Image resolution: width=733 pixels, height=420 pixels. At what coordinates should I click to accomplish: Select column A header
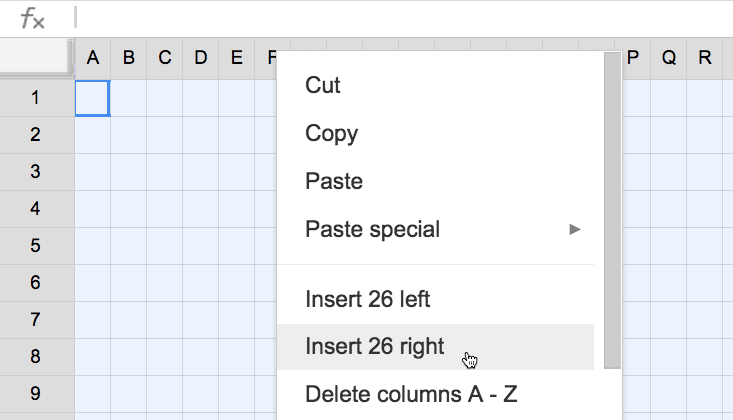click(x=92, y=58)
